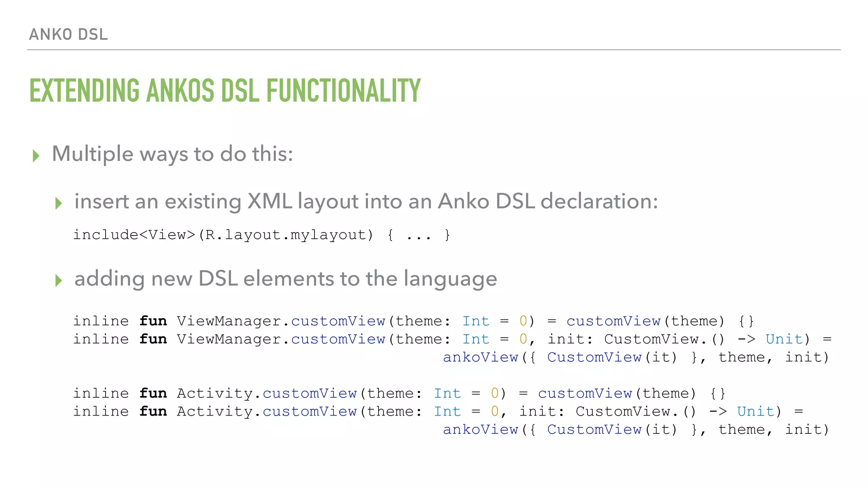Click the first 'ankoView' call
The height and width of the screenshot is (488, 868).
tap(481, 358)
